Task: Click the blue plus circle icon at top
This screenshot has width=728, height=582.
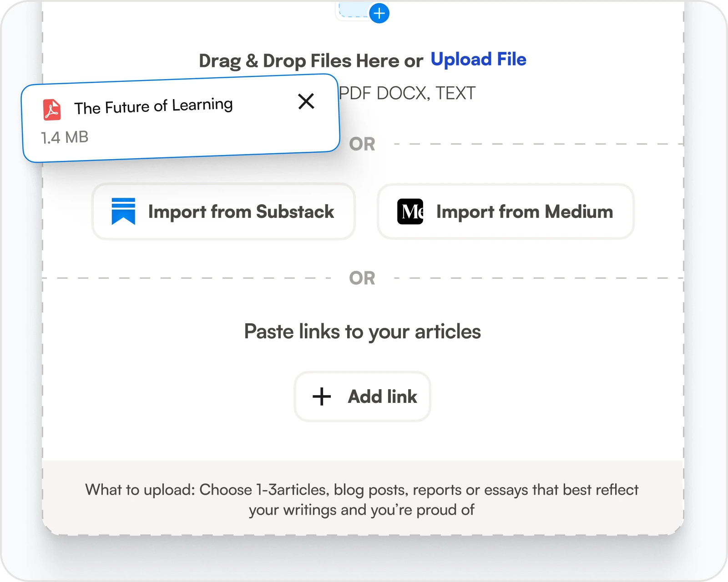Action: [x=379, y=13]
